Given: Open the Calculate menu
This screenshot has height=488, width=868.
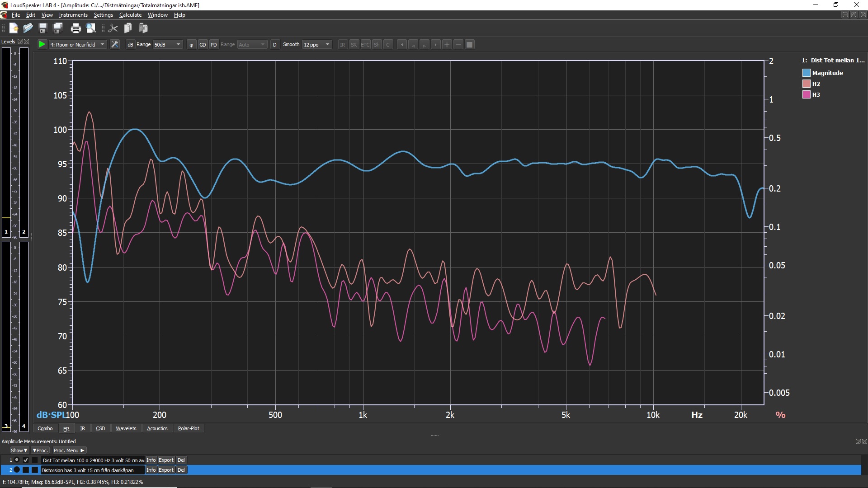Looking at the screenshot, I should point(130,15).
